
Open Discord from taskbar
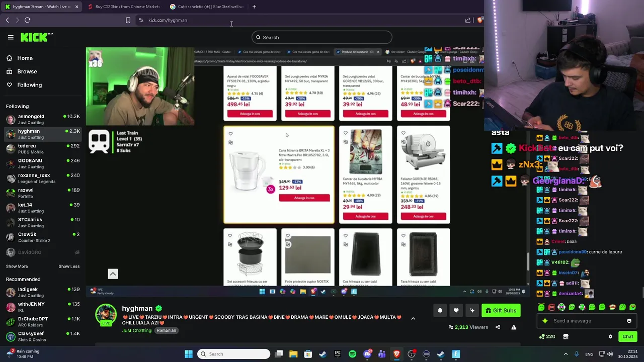pyautogui.click(x=367, y=354)
